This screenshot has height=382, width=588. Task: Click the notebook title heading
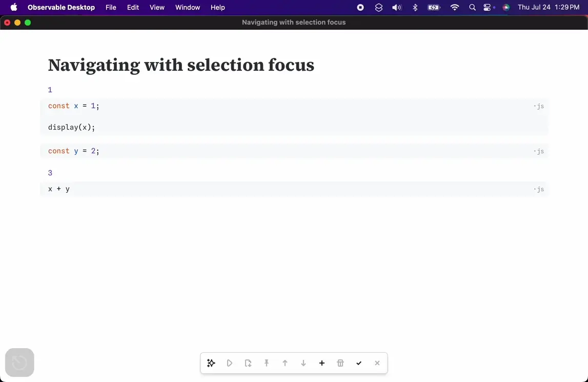tap(181, 65)
